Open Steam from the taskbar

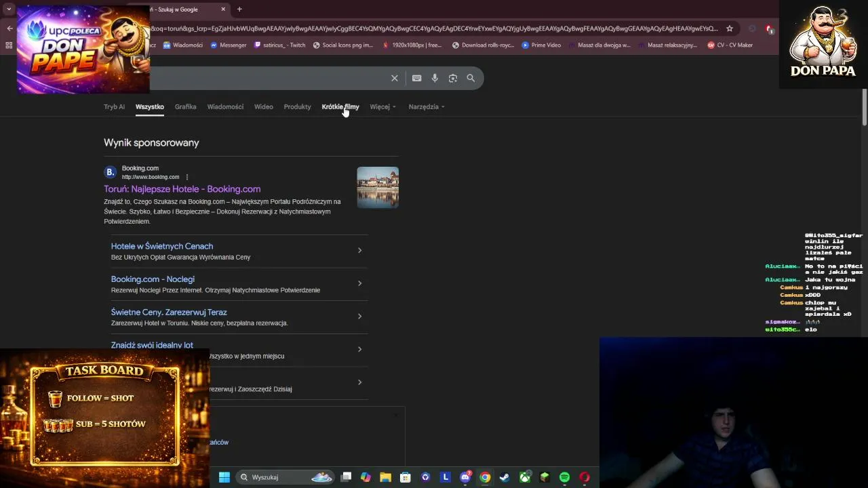505,477
